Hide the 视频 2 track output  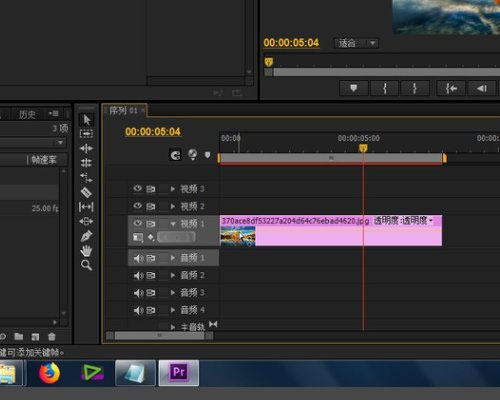[138, 206]
